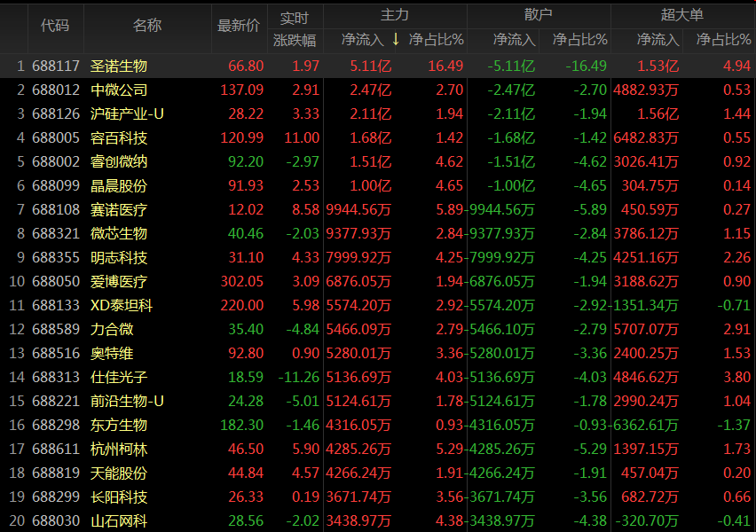Screen dimensions: 756x532
Task: Click stock code 688108
Action: point(56,209)
